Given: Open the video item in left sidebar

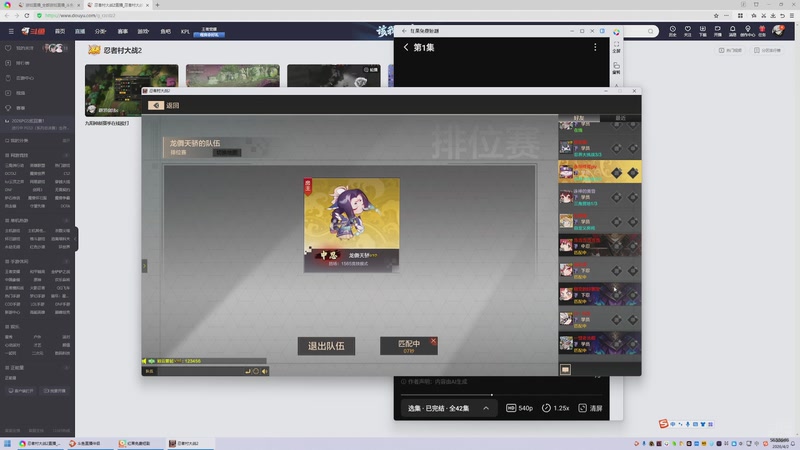Looking at the screenshot, I should tap(15, 93).
